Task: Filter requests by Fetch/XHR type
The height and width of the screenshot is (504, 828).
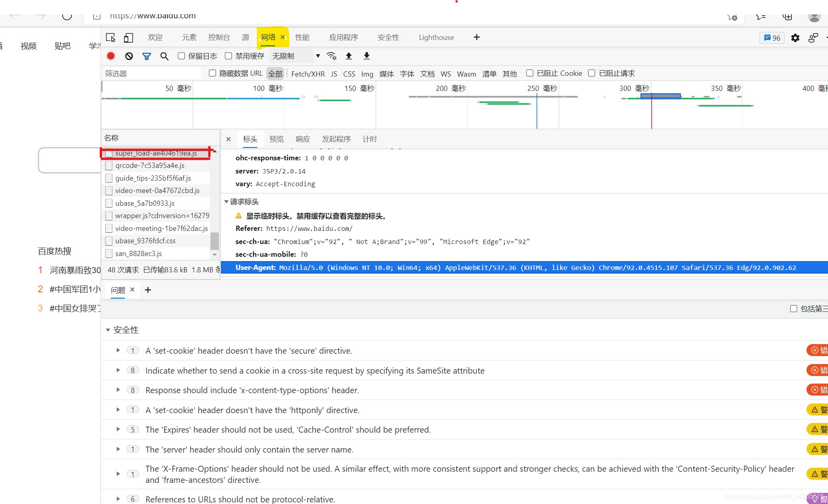Action: 308,74
